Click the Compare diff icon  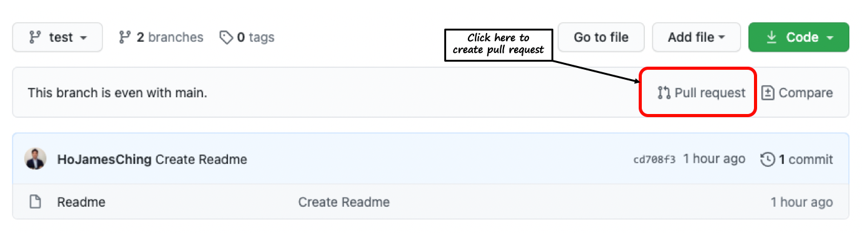(x=768, y=93)
